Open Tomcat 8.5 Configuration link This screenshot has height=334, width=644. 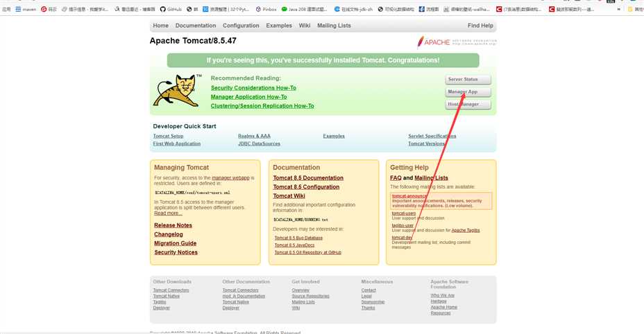point(306,187)
